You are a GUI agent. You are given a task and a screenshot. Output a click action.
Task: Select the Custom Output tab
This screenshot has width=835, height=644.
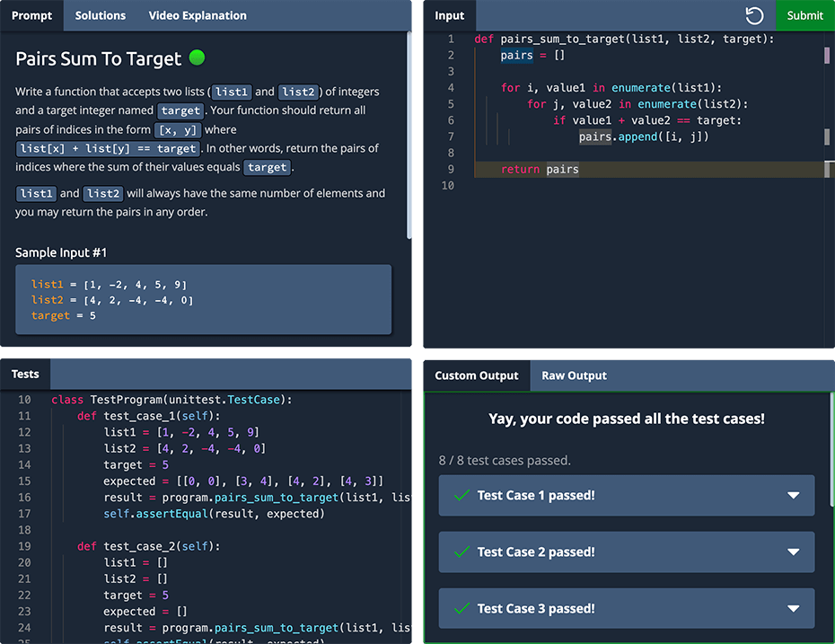click(477, 375)
